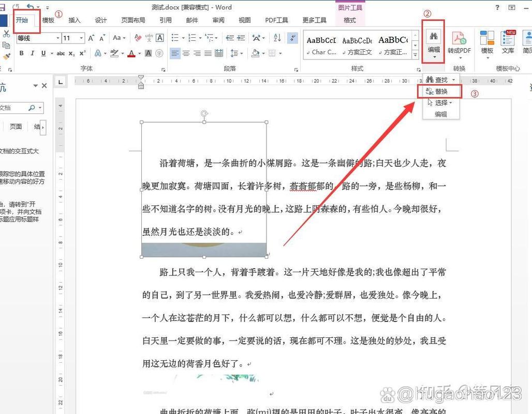Click the red font color swatch
532x414 pixels.
[131, 53]
